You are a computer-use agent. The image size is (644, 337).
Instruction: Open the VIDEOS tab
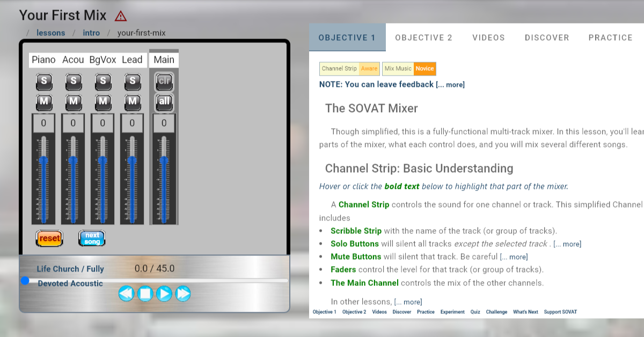(x=488, y=38)
